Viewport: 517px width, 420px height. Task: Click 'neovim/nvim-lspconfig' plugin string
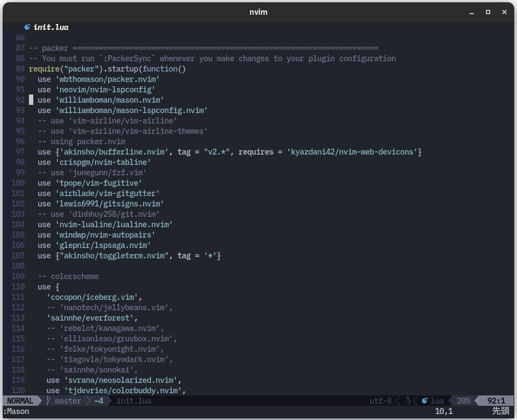105,90
